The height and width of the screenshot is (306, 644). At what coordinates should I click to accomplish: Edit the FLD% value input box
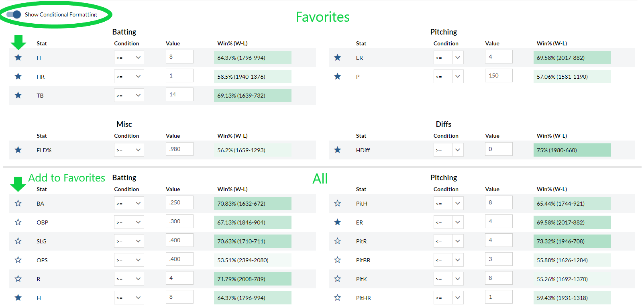pyautogui.click(x=179, y=149)
